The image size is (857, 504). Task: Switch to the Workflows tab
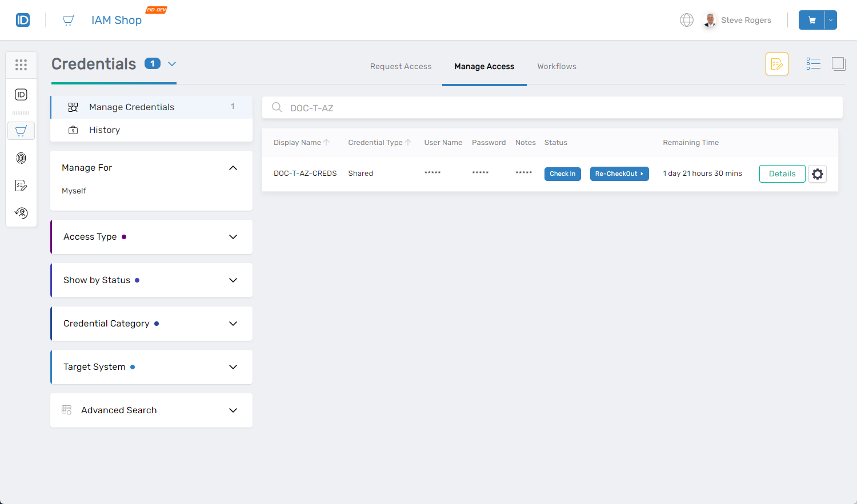[556, 67]
